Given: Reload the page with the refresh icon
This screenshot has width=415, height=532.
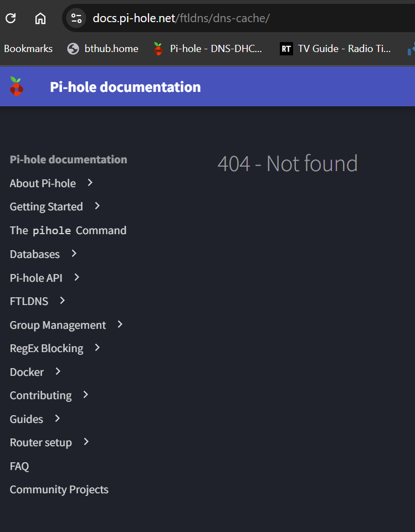Looking at the screenshot, I should click(x=11, y=18).
